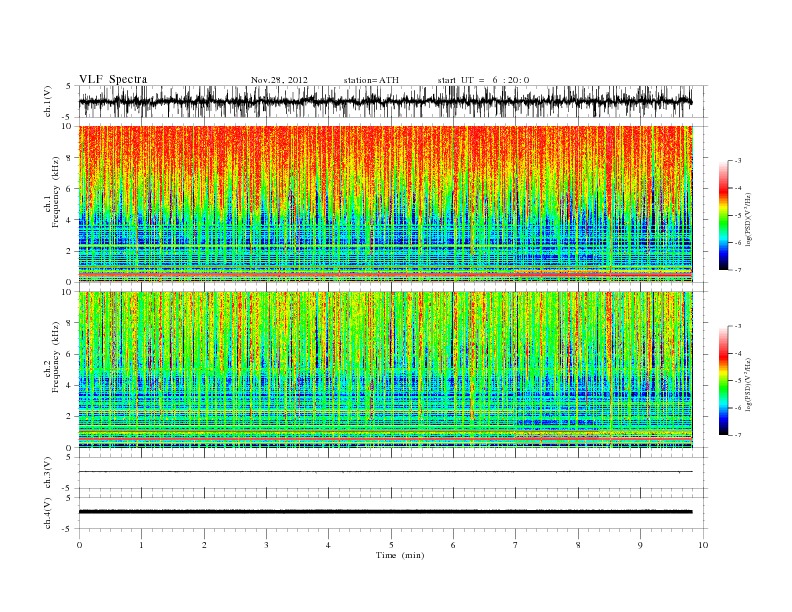Click the ch.4 thick black waveform trace
The image size is (792, 612).
(x=386, y=512)
